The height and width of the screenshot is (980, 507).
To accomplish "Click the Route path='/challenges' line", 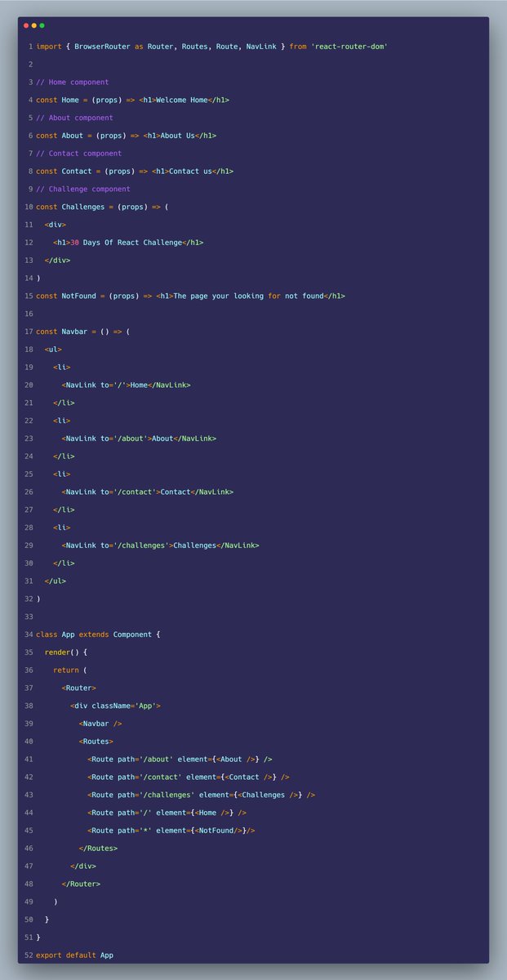I will pyautogui.click(x=201, y=795).
